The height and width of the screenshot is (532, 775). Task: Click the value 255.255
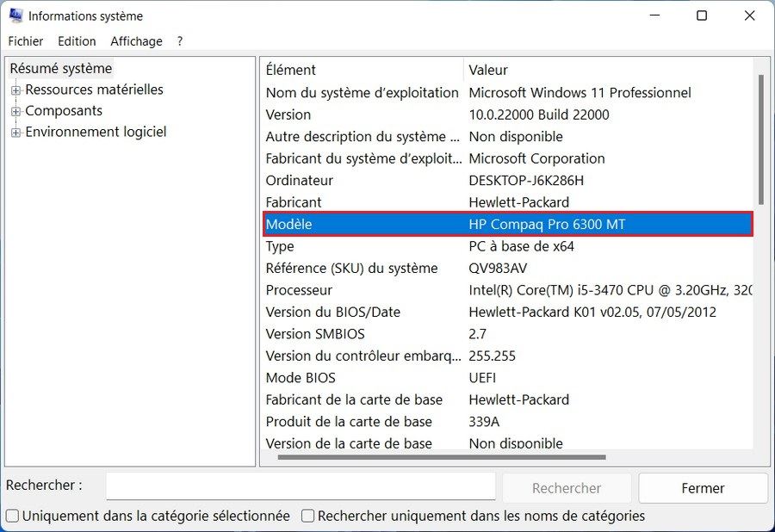point(492,356)
